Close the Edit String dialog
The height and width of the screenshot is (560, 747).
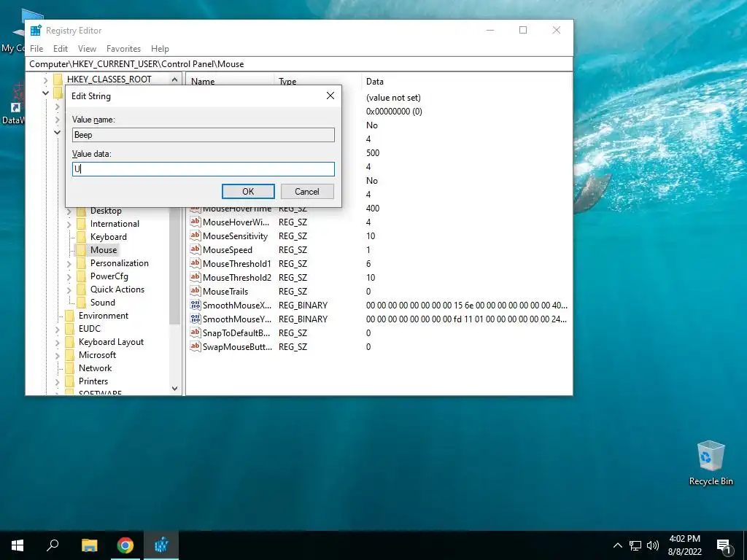330,96
